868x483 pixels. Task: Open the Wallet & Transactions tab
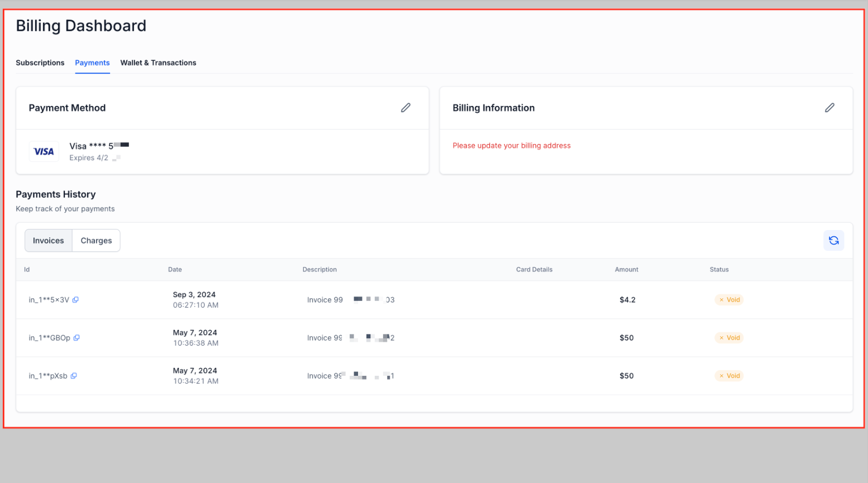[158, 63]
